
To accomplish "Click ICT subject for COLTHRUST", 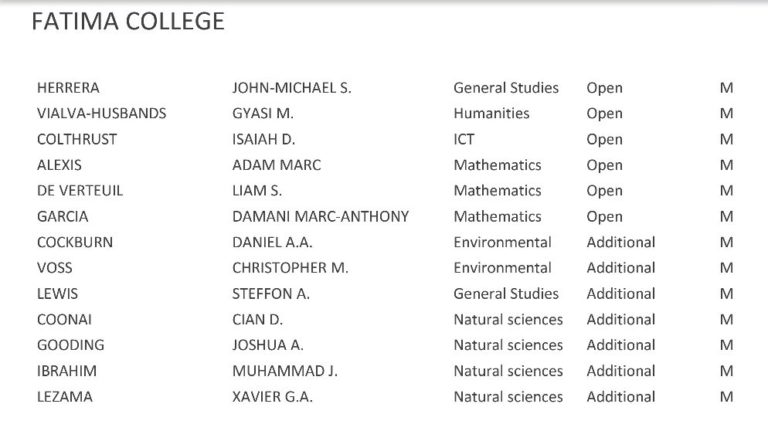I will 463,139.
